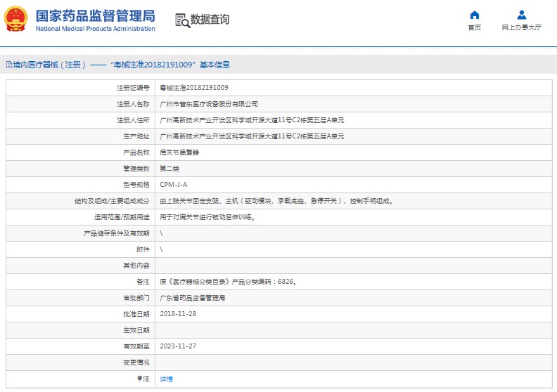557x392 pixels.
Task: Click the 管理类别 label cell
Action: 81,169
